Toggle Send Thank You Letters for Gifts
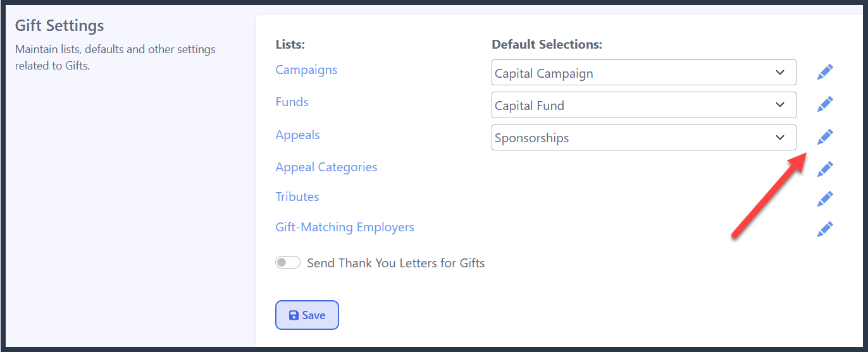The width and height of the screenshot is (868, 352). [288, 262]
